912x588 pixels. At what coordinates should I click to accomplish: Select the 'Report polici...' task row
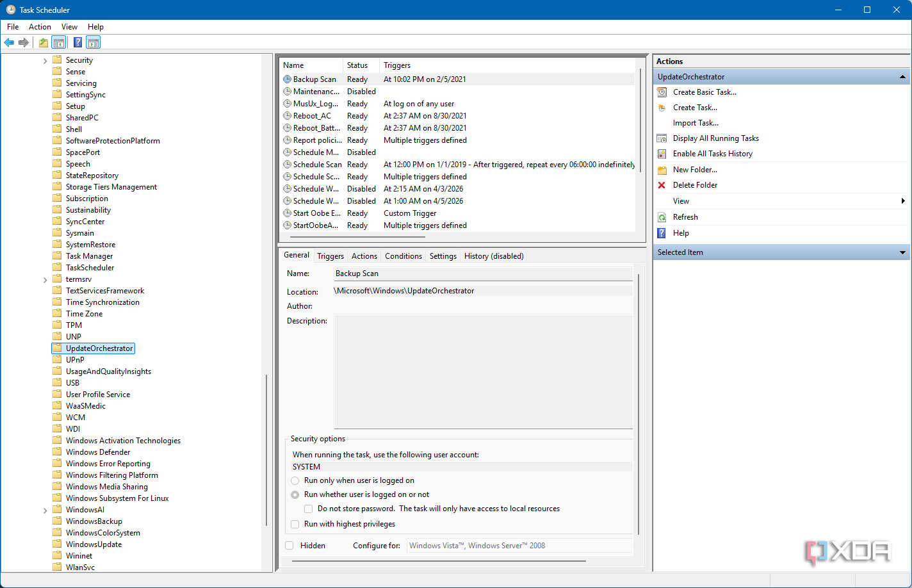pyautogui.click(x=458, y=140)
